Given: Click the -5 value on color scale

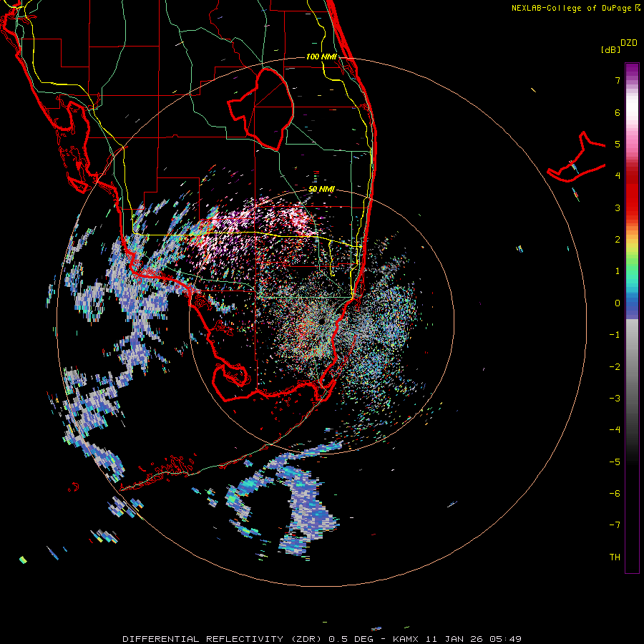Looking at the screenshot, I should tap(615, 462).
